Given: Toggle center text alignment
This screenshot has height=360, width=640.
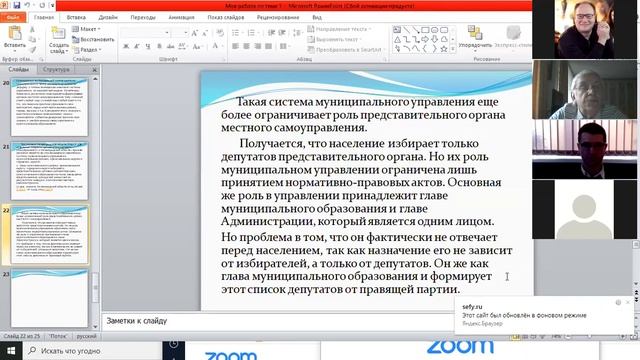Looking at the screenshot, I should 247,46.
